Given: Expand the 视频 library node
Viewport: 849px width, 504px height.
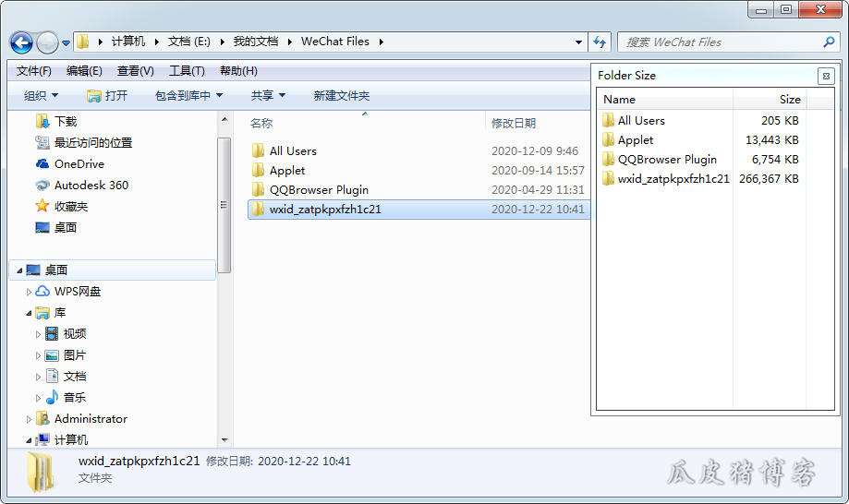Looking at the screenshot, I should [38, 334].
